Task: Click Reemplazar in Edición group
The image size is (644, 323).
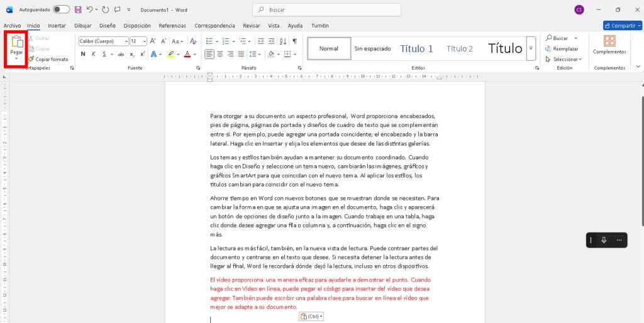Action: [x=565, y=48]
